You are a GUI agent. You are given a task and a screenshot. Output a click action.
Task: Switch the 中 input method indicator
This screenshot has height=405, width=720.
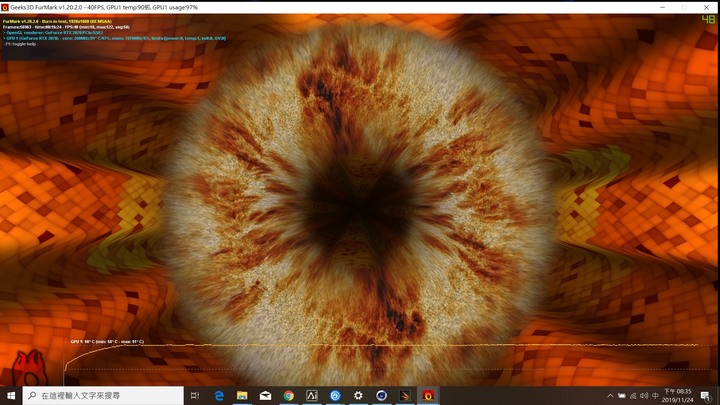(x=655, y=395)
